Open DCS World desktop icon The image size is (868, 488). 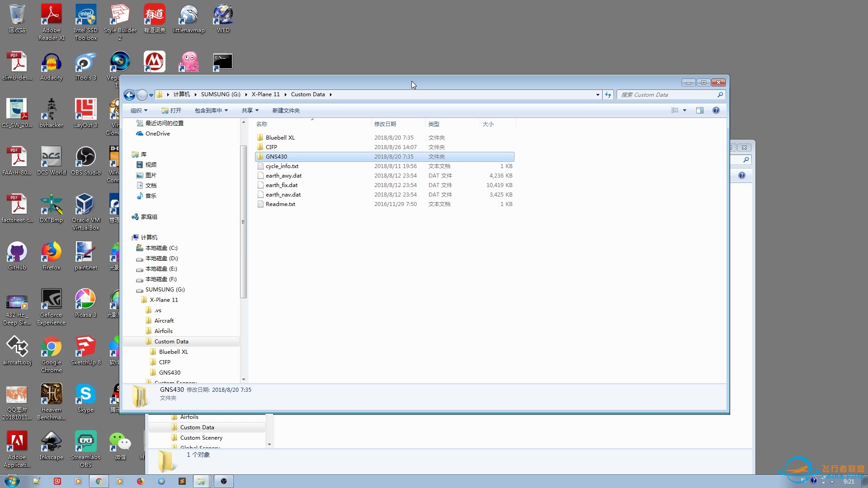pos(51,161)
